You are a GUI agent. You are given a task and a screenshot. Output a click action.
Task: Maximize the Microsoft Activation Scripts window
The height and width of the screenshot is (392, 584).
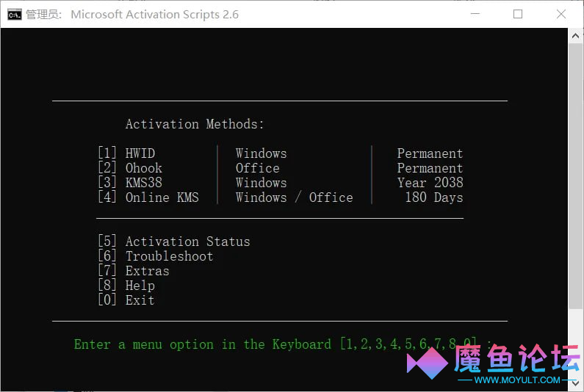(518, 14)
